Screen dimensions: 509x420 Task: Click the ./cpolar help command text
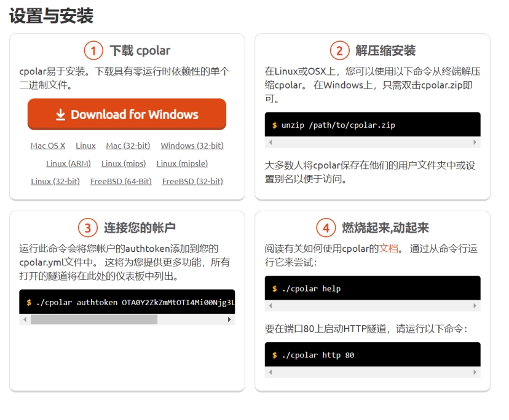[x=311, y=289]
